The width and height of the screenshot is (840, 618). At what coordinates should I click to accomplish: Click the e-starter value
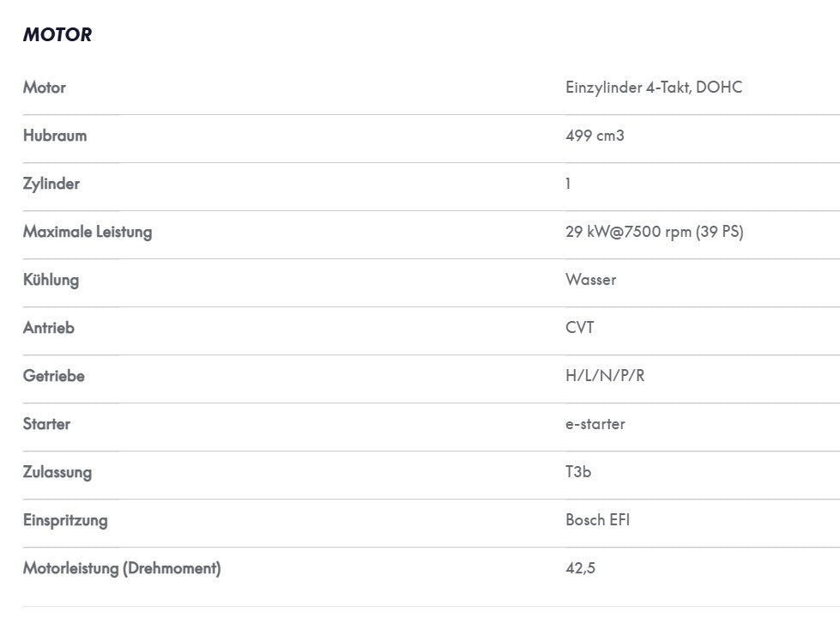point(595,424)
